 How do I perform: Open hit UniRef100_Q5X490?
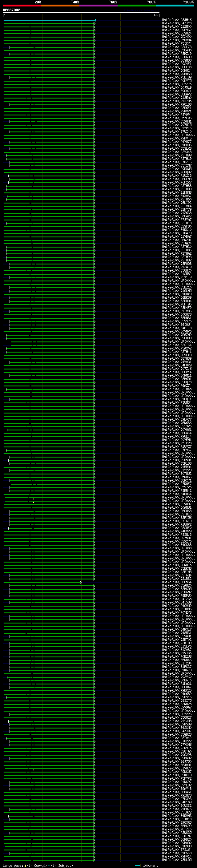click(x=177, y=37)
